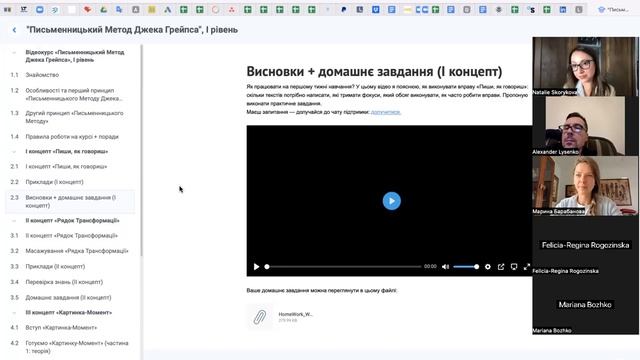The image size is (640, 360).
Task: Select lesson 2.3 Висновки + домашнє завдання
Action: (x=70, y=201)
